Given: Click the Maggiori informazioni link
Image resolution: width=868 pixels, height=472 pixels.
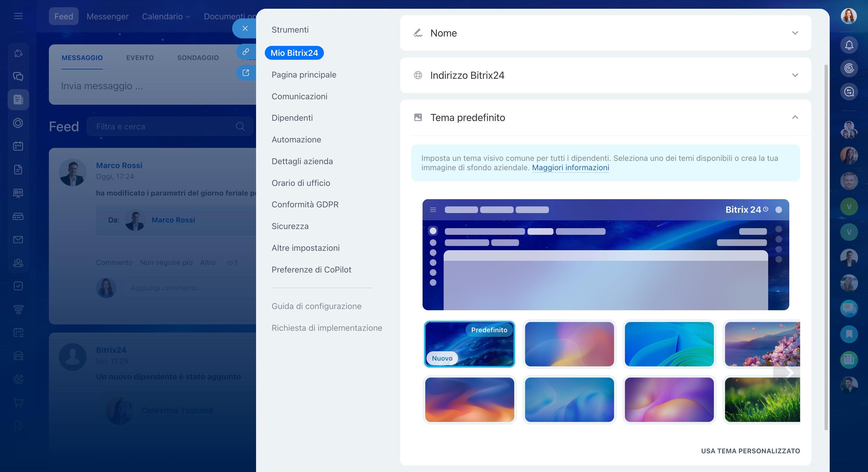Looking at the screenshot, I should coord(570,167).
